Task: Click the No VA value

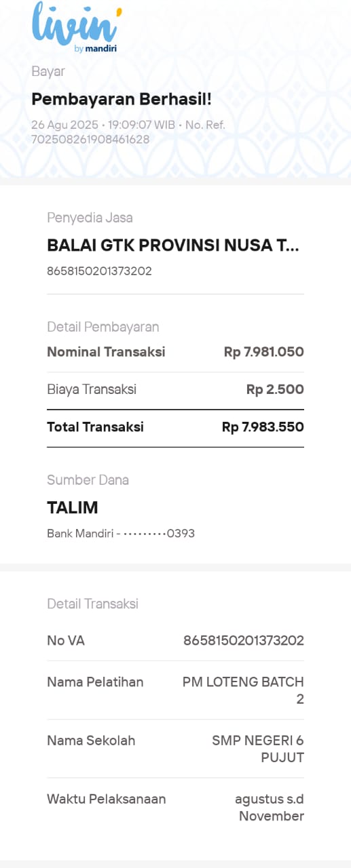Action: click(244, 641)
